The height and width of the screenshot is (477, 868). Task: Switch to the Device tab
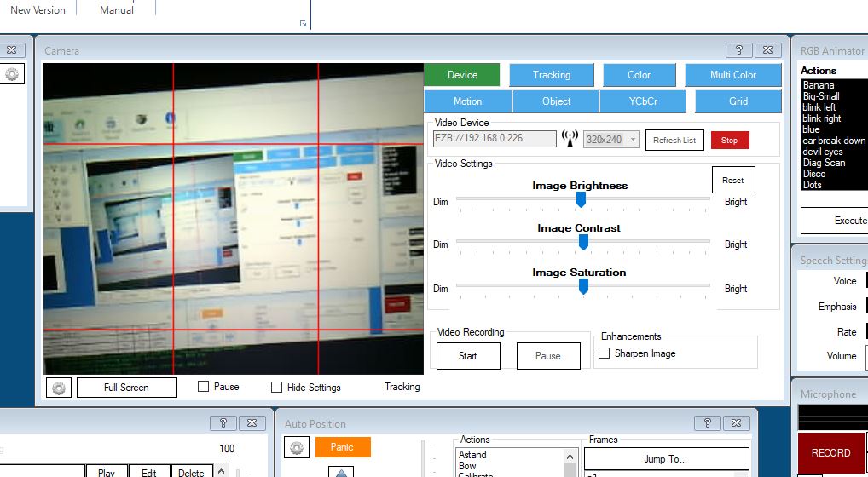click(x=462, y=75)
